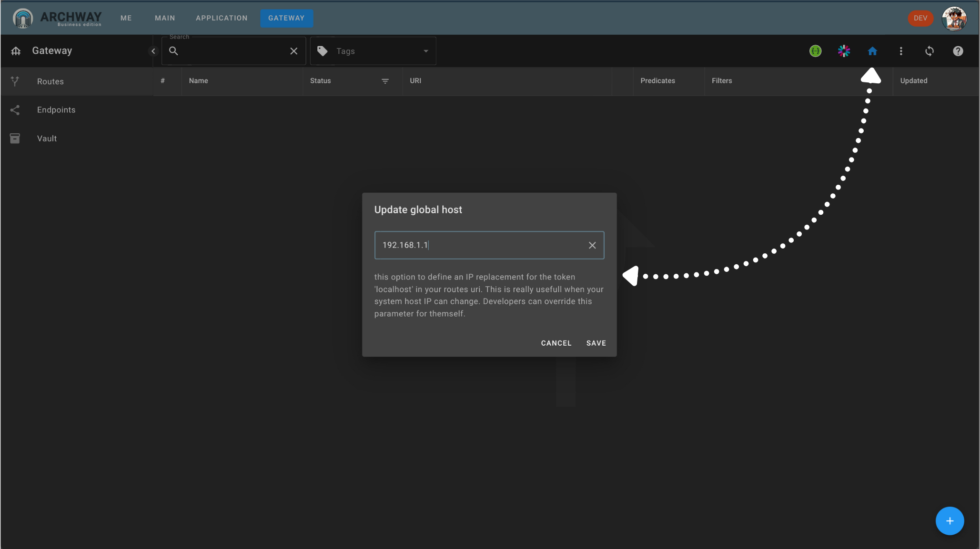Viewport: 980px width, 549px height.
Task: Click the home/host icon in toolbar
Action: 872,51
